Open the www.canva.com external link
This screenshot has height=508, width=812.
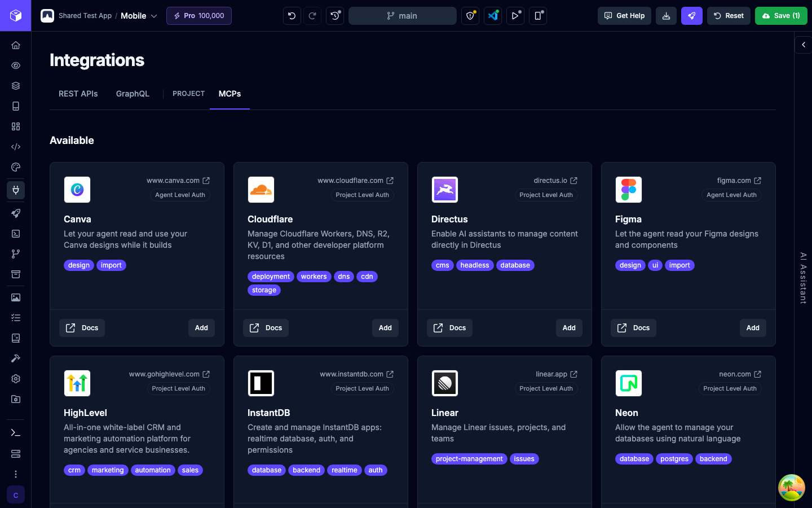point(178,181)
